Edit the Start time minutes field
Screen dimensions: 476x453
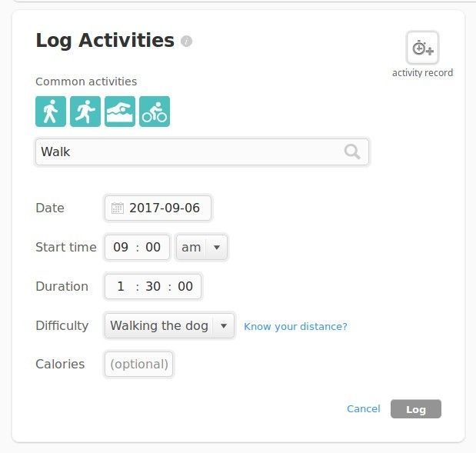[x=153, y=247]
